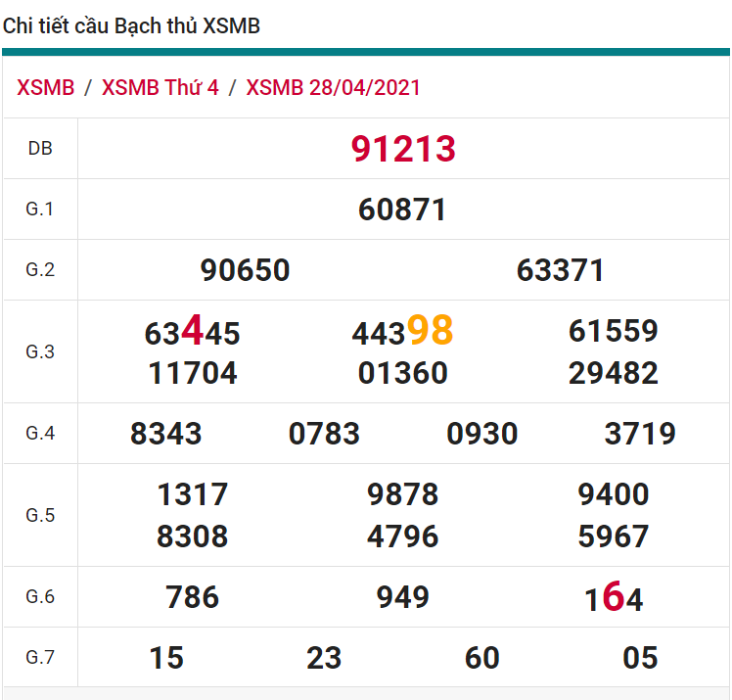Pick the G.2 number 63371
The image size is (732, 700).
pyautogui.click(x=561, y=270)
